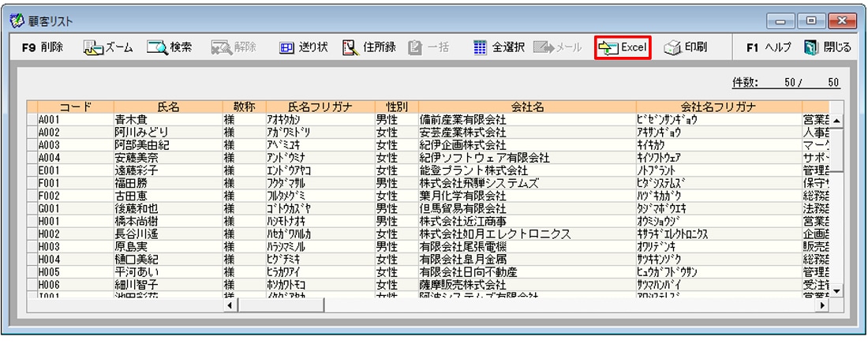Viewport: 868px width, 344px height.
Task: Open the ズーム zoom tool
Action: point(109,48)
